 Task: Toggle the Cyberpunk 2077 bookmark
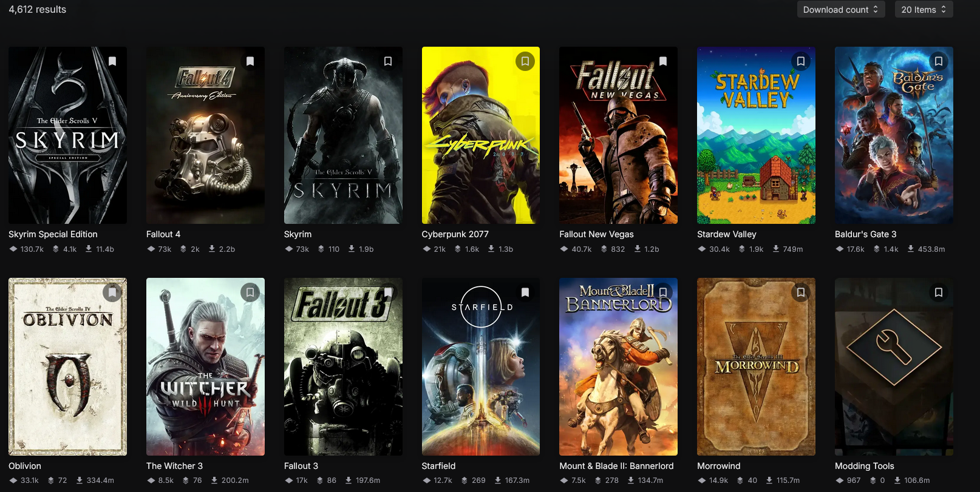[x=525, y=61]
